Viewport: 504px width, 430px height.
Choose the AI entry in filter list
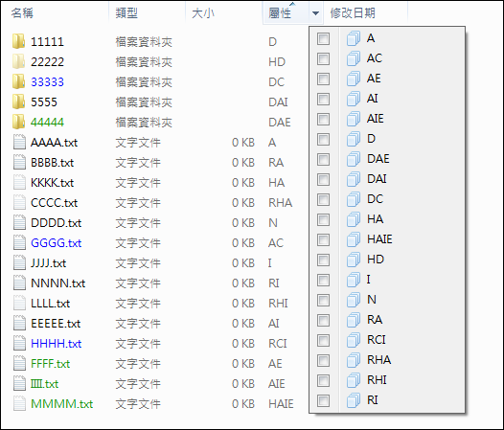coord(373,99)
